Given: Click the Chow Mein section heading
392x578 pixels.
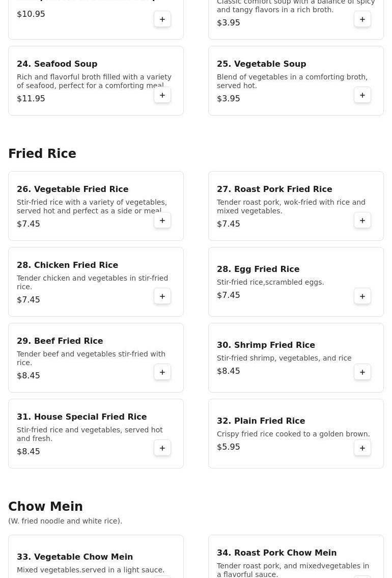Looking at the screenshot, I should 46,506.
